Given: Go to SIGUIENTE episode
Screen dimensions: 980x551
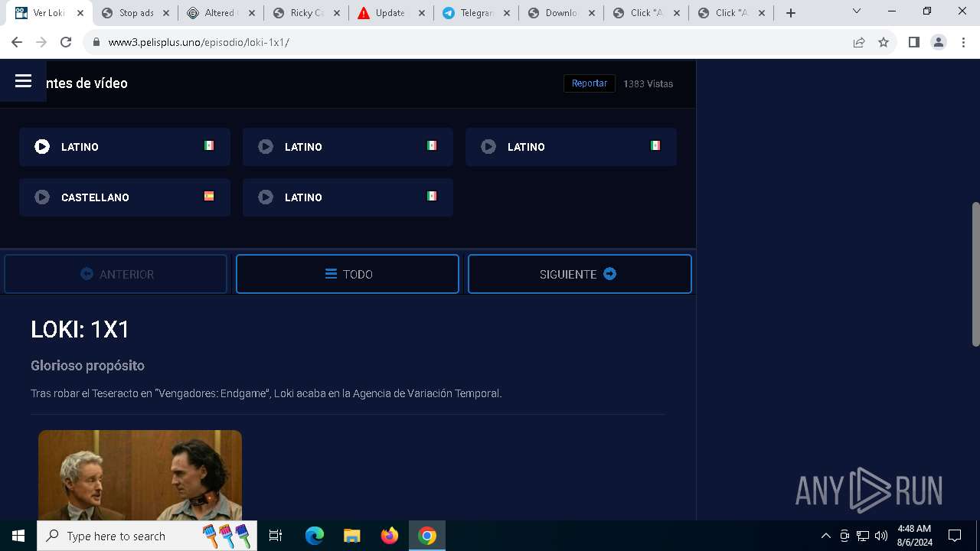Looking at the screenshot, I should pos(580,274).
